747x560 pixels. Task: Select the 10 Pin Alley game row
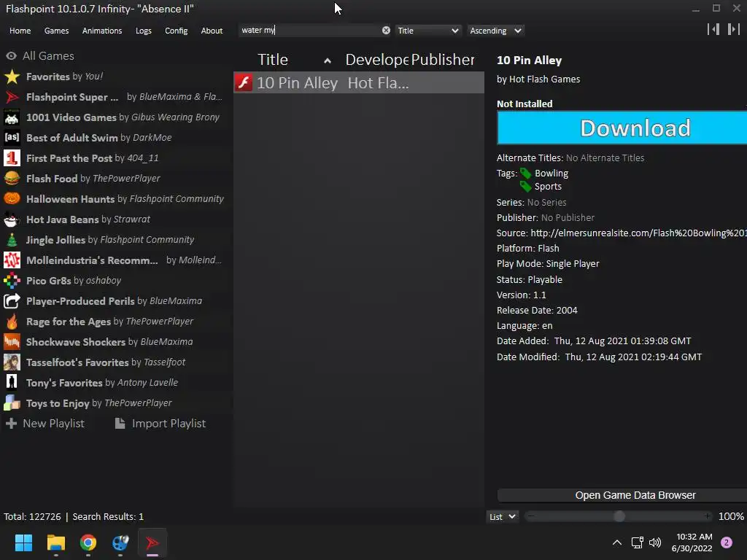pos(359,83)
